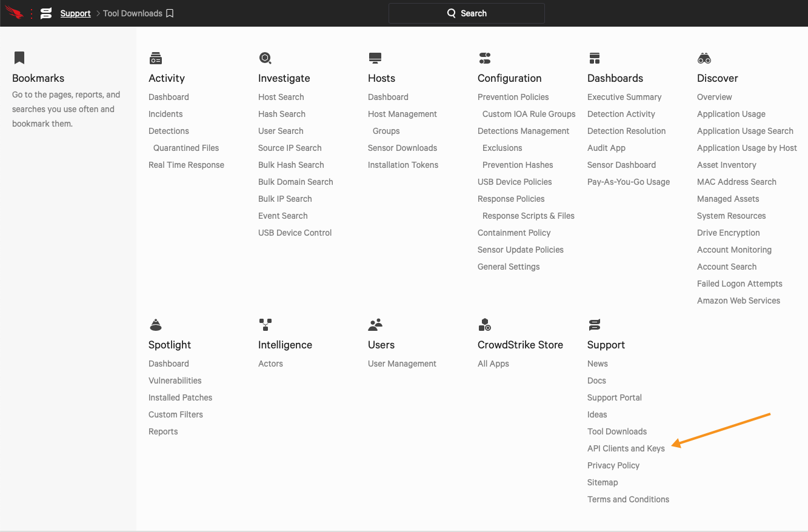Click the Activity section icon
The height and width of the screenshot is (532, 808).
pyautogui.click(x=155, y=58)
